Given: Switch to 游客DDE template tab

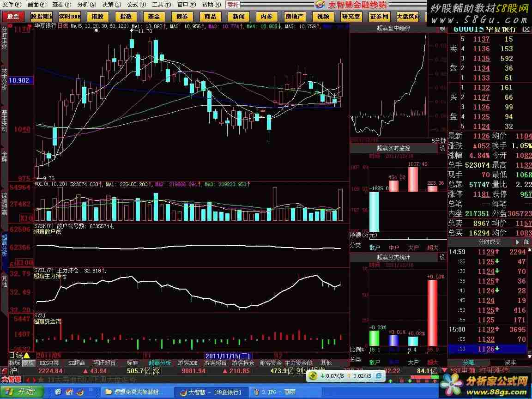Looking at the screenshot, I should coord(187,363).
